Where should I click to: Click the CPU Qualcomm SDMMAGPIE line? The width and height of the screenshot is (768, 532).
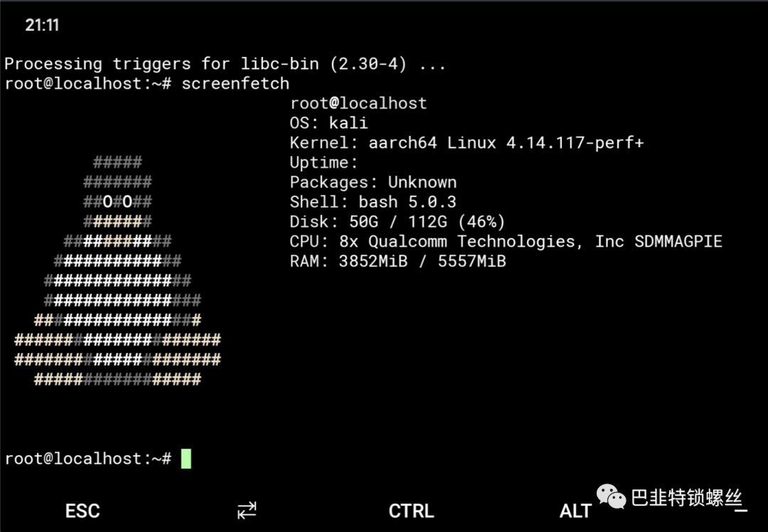click(x=506, y=242)
